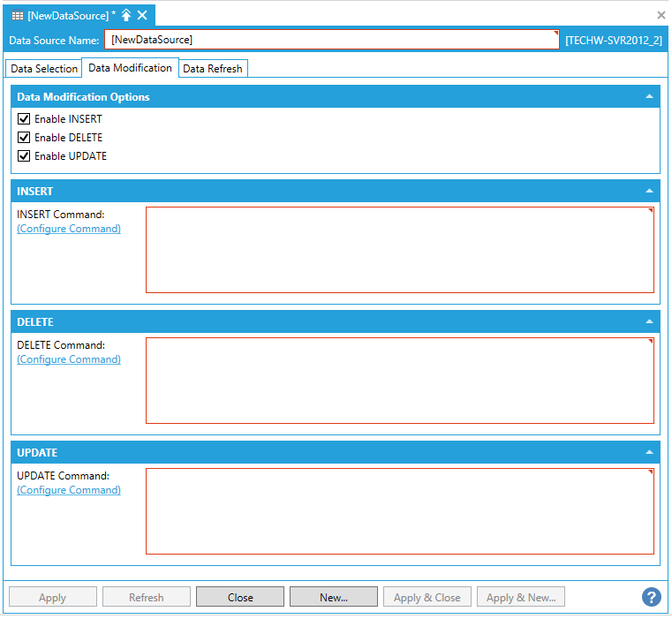The image size is (672, 619).
Task: Close the NewDataSource tab with the X icon
Action: pyautogui.click(x=142, y=15)
